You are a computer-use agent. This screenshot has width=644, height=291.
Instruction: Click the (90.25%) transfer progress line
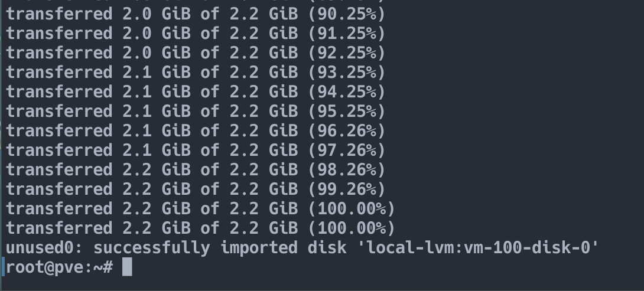pyautogui.click(x=195, y=14)
